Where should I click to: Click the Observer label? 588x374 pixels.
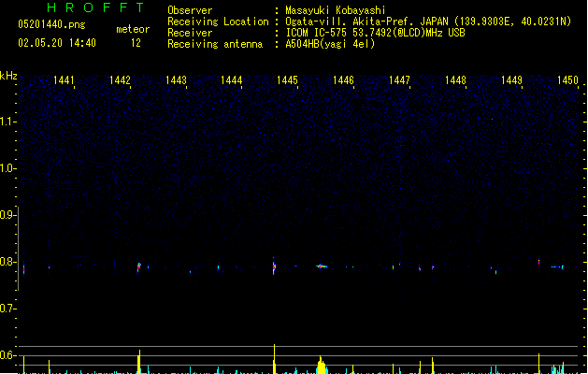(190, 10)
